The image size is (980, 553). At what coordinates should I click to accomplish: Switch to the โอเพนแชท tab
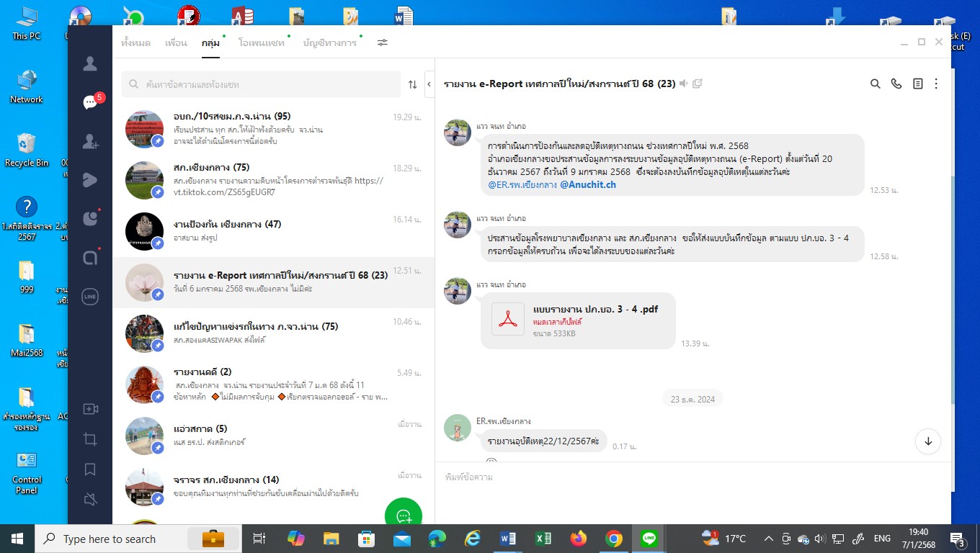[262, 43]
